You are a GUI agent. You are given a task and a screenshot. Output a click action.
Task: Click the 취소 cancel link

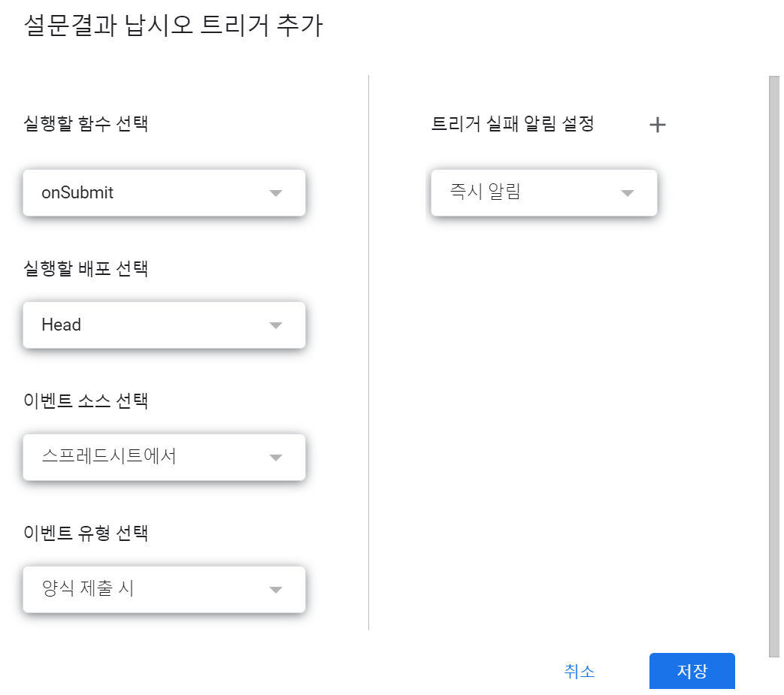[578, 671]
